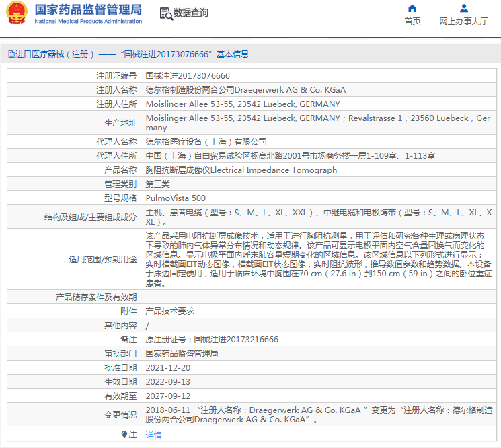Viewport: 501px width, 448px height.
Task: Click the 生效日期 row label
Action: (120, 382)
